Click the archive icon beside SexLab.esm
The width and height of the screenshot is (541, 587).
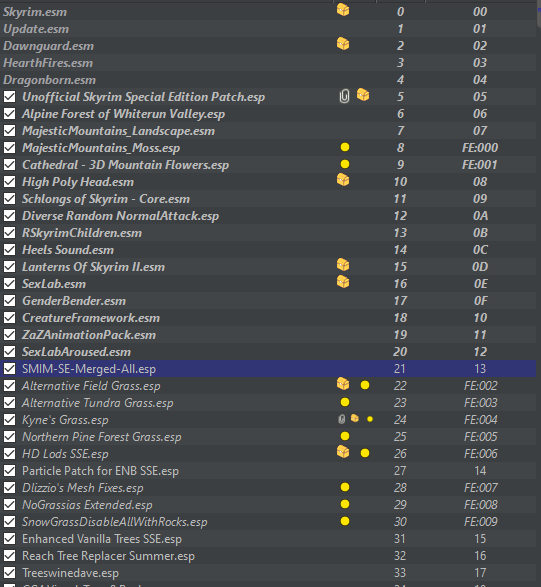click(343, 282)
